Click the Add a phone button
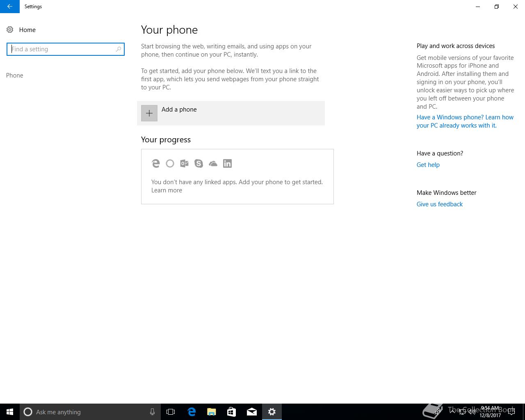This screenshot has width=525, height=420. [x=231, y=113]
